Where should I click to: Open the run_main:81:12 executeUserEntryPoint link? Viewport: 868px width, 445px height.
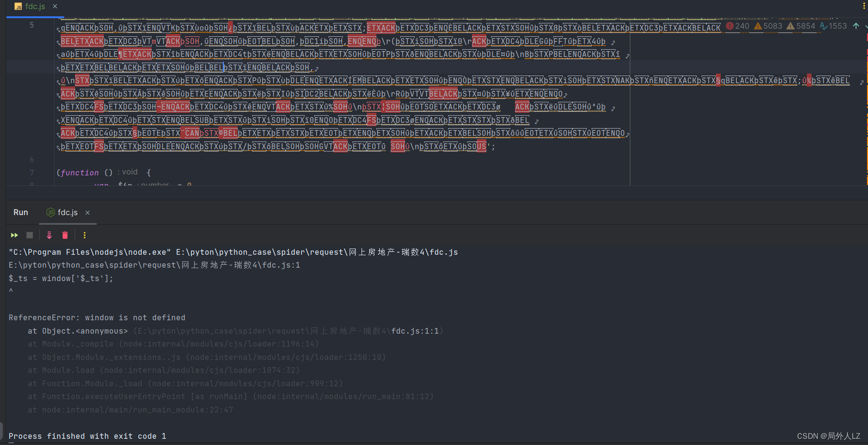coord(343,396)
